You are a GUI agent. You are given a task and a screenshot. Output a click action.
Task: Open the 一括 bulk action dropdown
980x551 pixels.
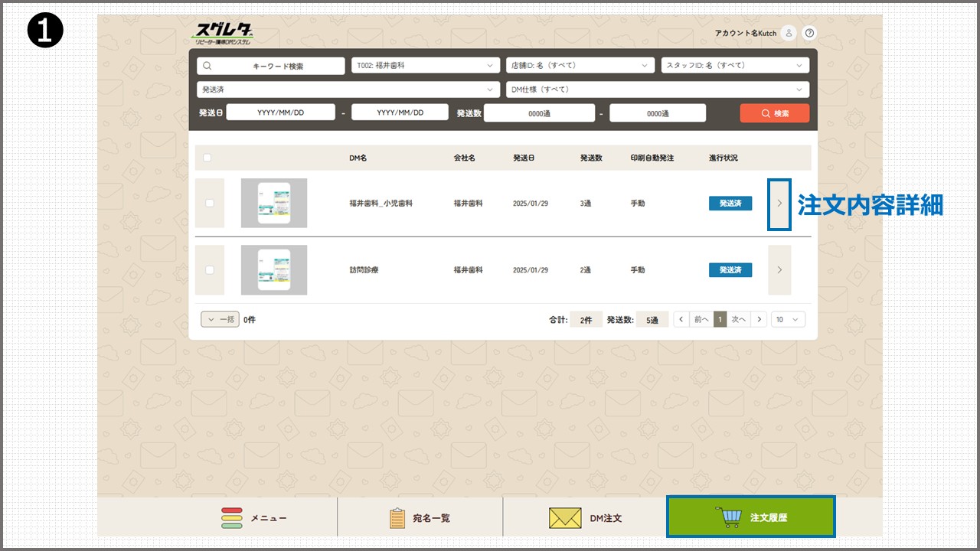click(x=220, y=319)
